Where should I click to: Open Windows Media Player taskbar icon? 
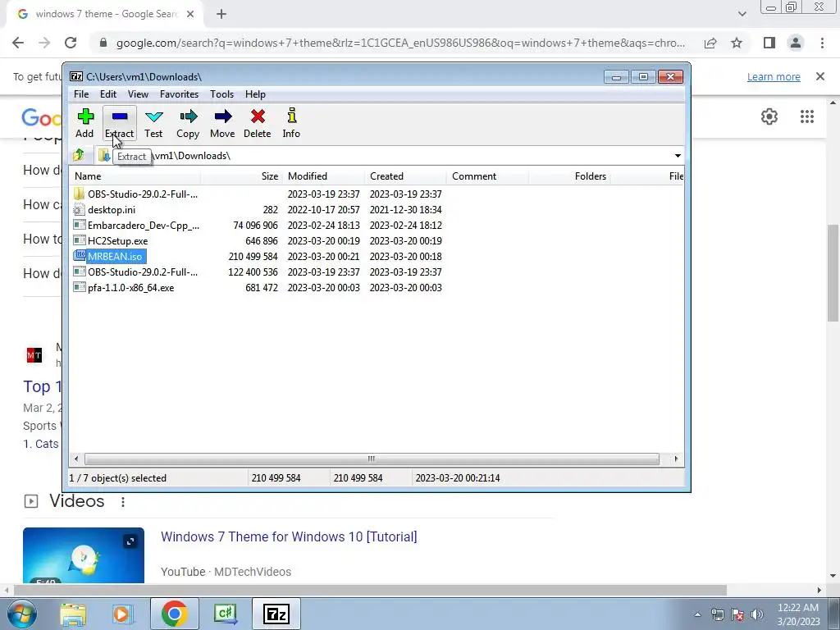click(x=122, y=614)
